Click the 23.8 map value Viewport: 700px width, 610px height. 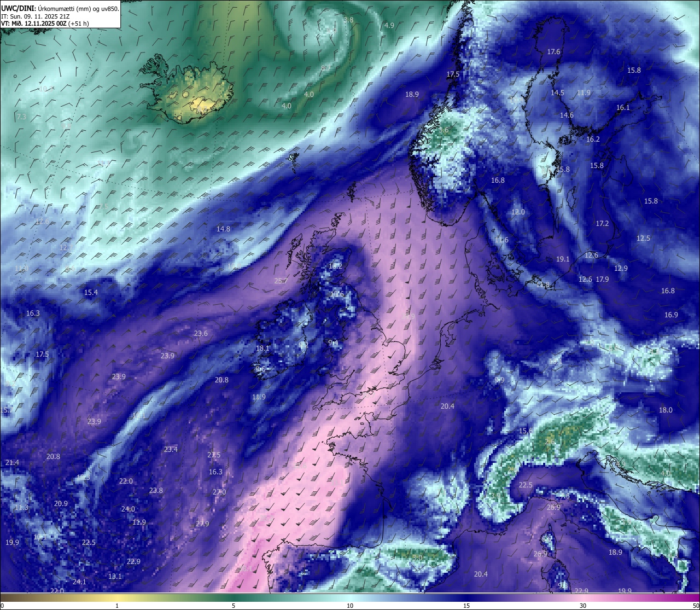156,491
